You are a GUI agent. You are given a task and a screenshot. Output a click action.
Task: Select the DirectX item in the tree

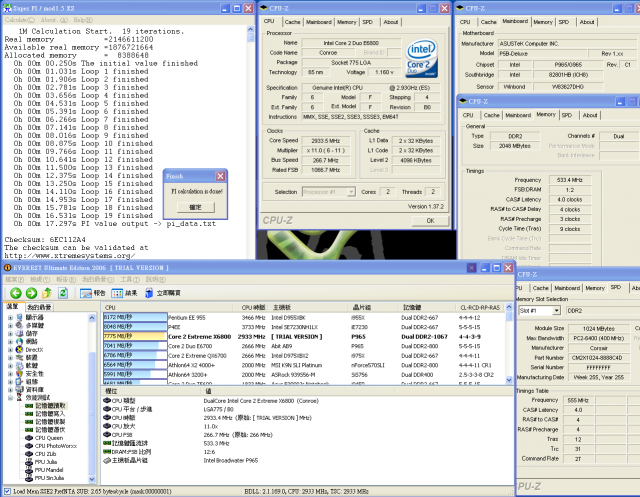click(x=34, y=350)
